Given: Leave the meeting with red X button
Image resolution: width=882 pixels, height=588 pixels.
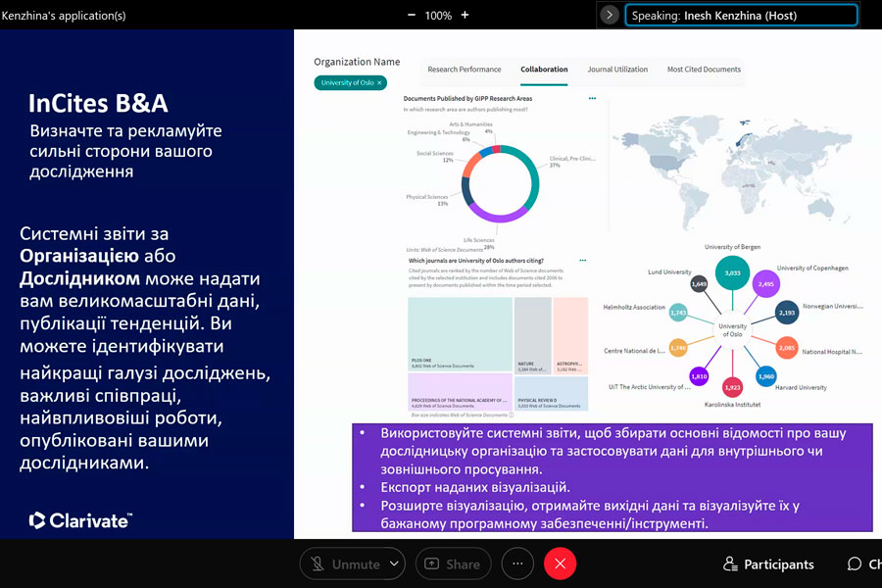Looking at the screenshot, I should [560, 563].
